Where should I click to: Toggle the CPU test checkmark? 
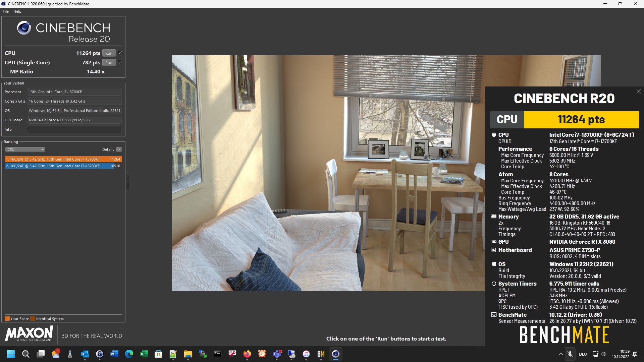(x=120, y=53)
